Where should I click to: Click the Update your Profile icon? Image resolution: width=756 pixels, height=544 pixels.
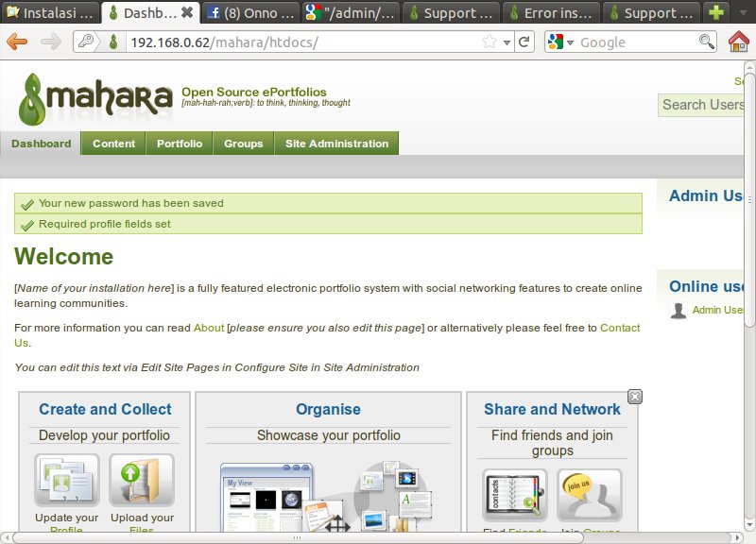click(x=67, y=481)
